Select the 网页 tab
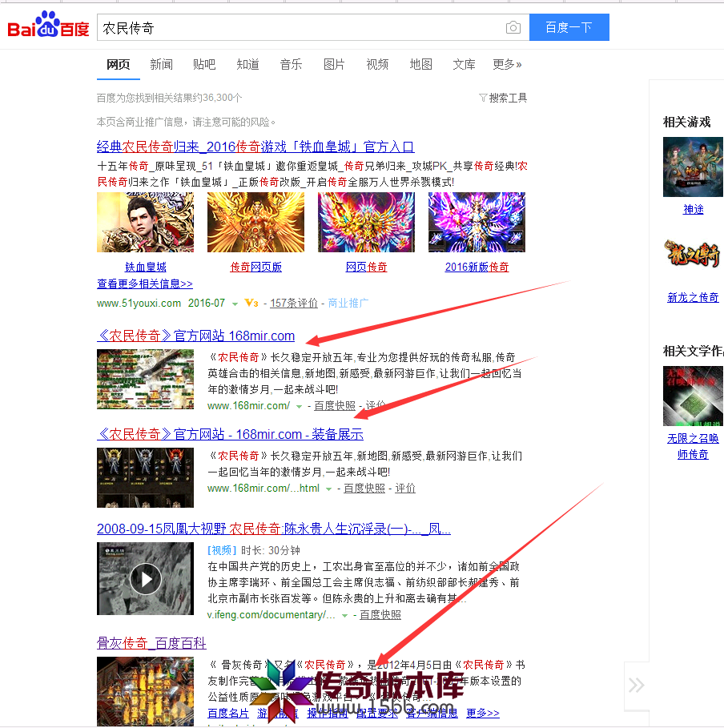 tap(118, 64)
